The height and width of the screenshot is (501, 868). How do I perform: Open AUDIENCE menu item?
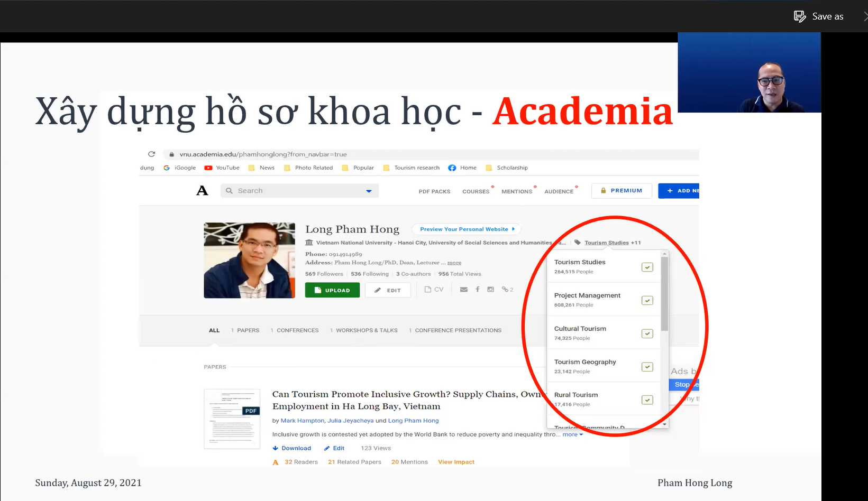click(x=559, y=191)
